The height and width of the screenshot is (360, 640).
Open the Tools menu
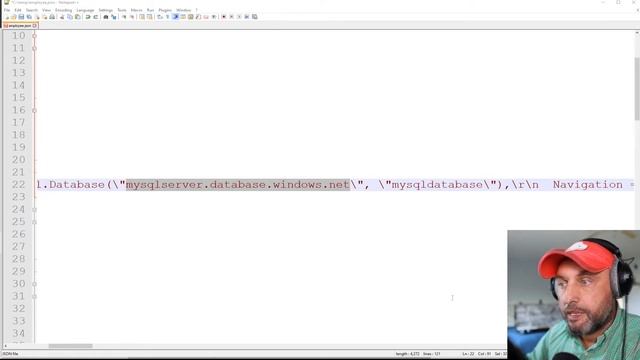tap(122, 10)
